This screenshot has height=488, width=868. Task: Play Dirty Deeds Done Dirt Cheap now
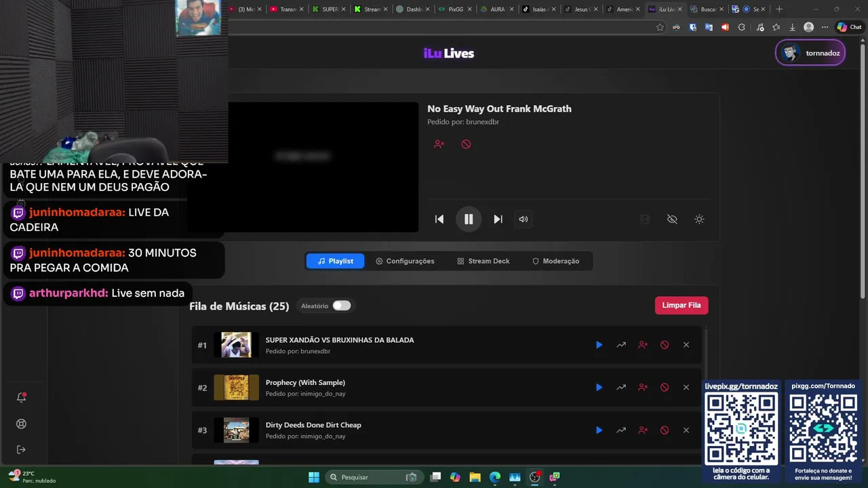point(599,430)
